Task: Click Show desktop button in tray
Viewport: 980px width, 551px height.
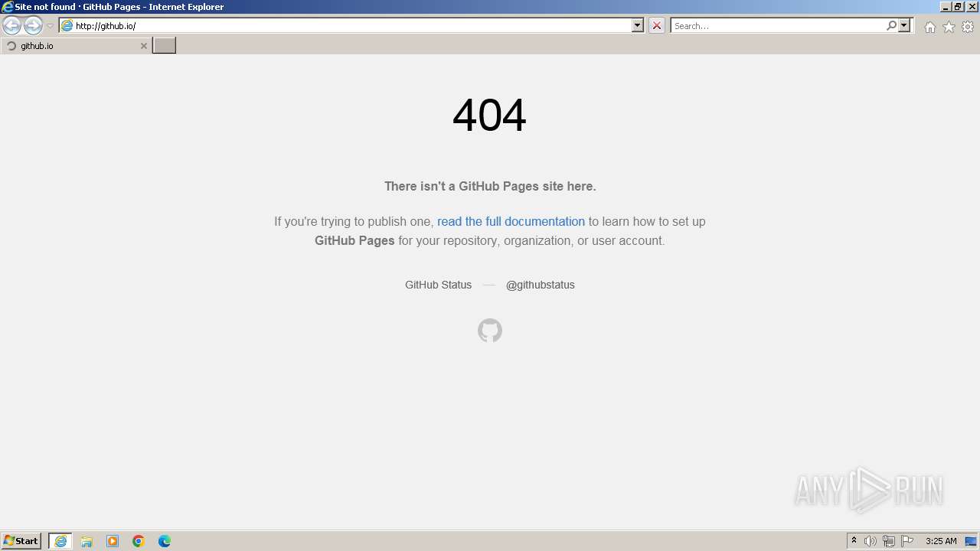Action: coord(972,541)
